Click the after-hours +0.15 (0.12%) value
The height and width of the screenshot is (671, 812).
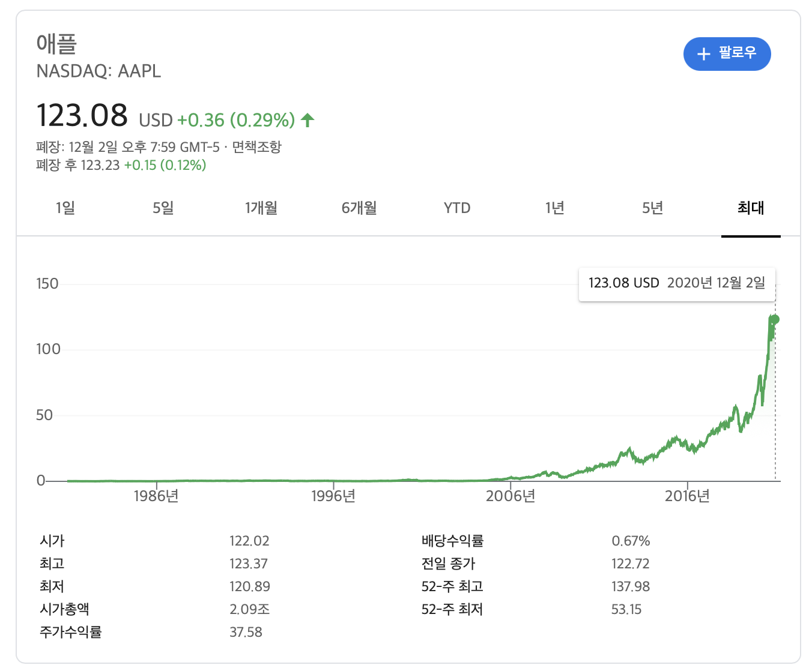tap(165, 165)
